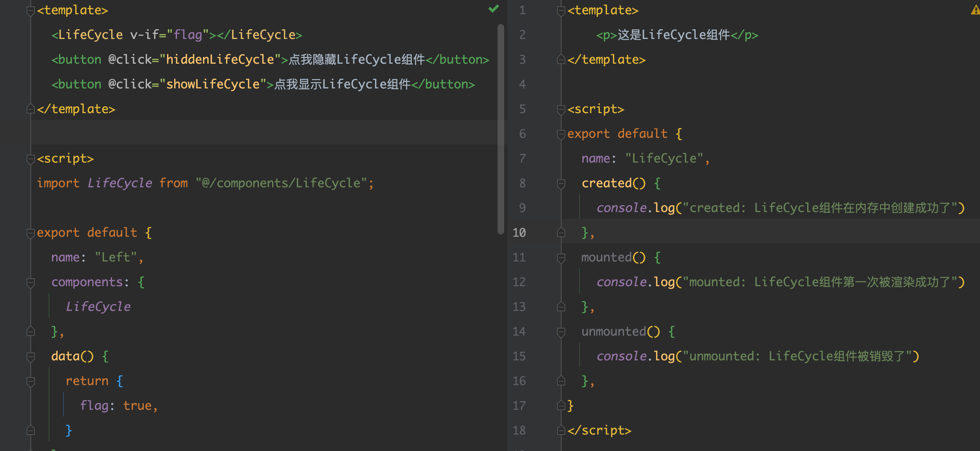Collapse the components object fold marker
980x451 pixels.
[x=31, y=282]
